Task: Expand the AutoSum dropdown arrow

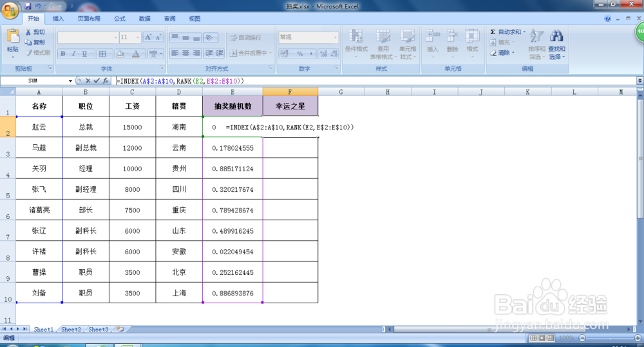Action: point(524,32)
